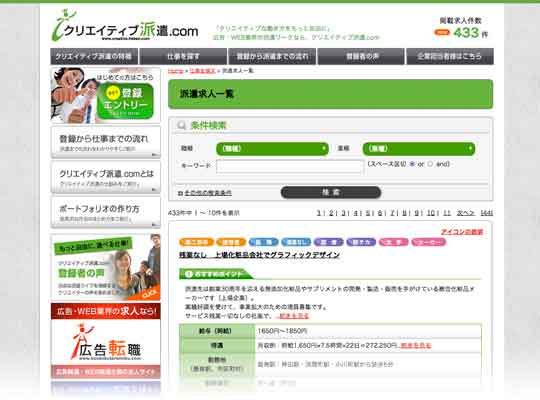
Task: Open the 登録者の声 navigation tab
Action: 361,56
